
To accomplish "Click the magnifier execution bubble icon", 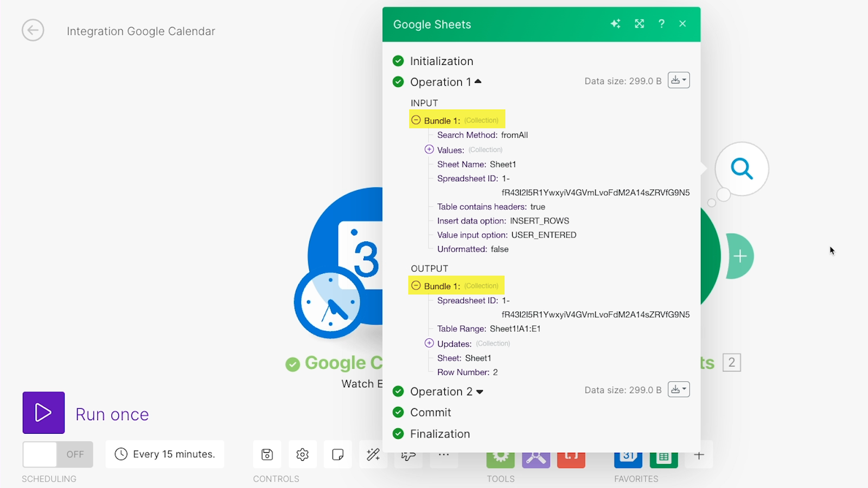I will click(742, 169).
